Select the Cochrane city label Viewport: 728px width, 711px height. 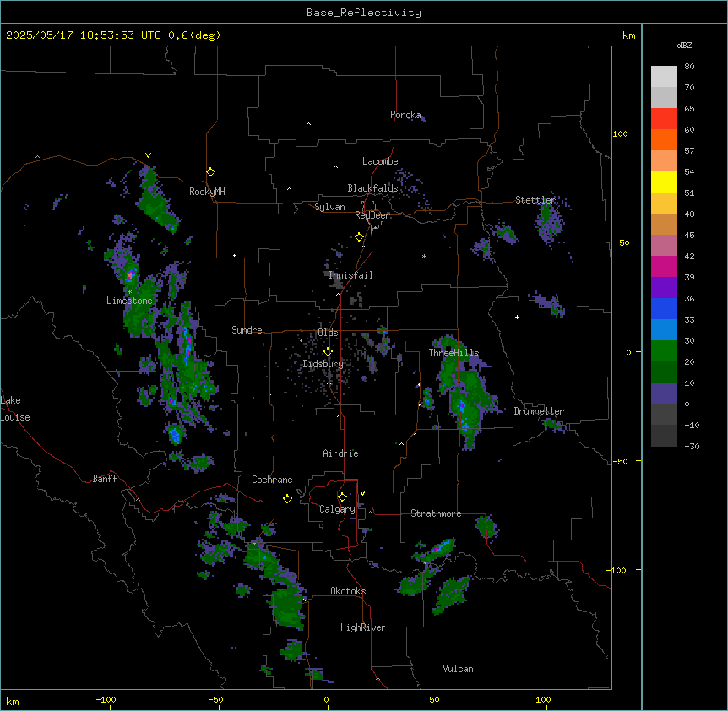(x=272, y=480)
